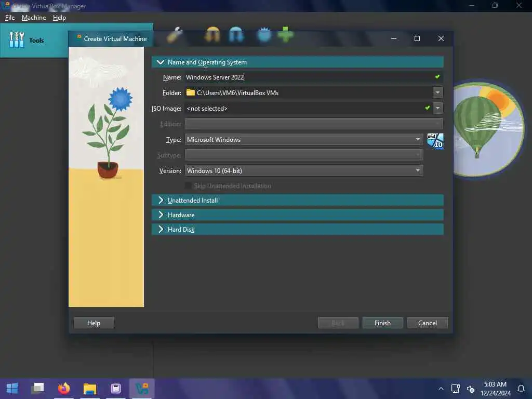The width and height of the screenshot is (532, 399).
Task: Click the Help button in the dialog
Action: tap(94, 323)
